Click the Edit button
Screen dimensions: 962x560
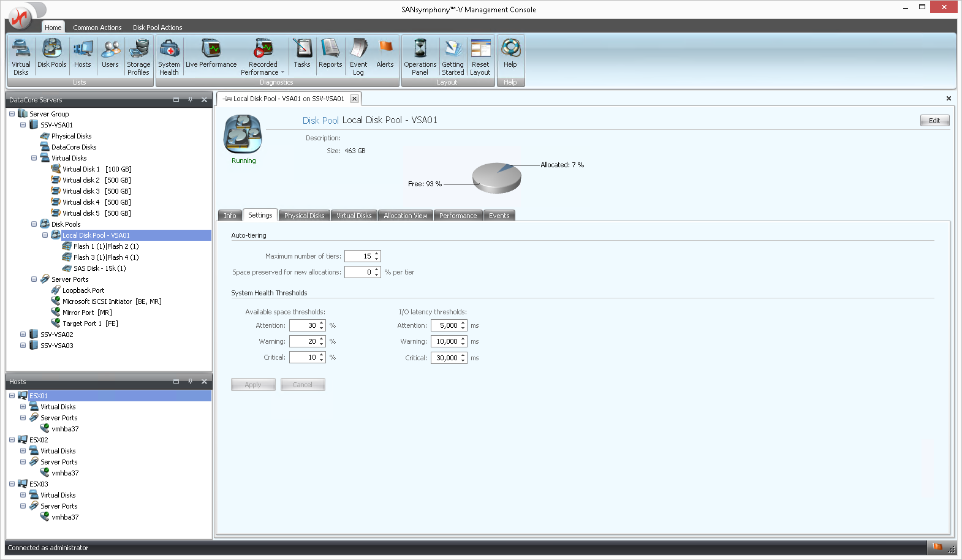coord(934,121)
